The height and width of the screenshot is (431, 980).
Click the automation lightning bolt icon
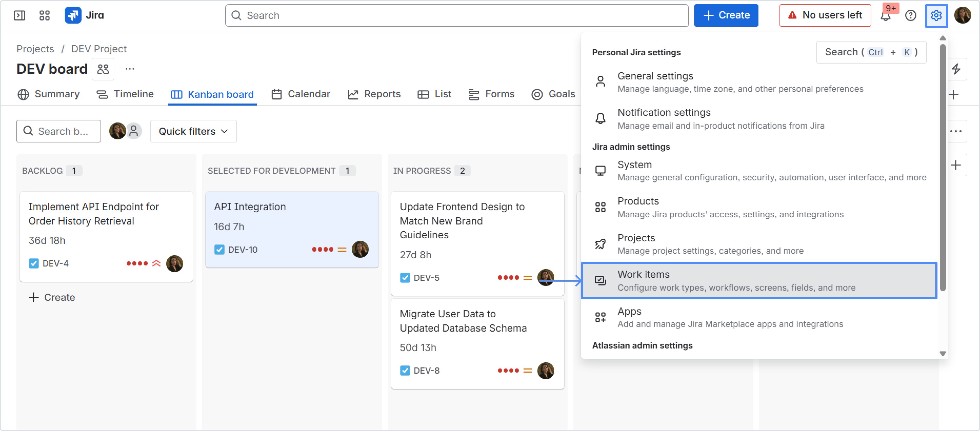[x=956, y=69]
